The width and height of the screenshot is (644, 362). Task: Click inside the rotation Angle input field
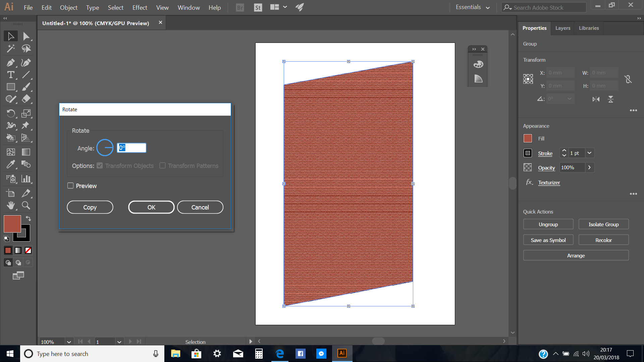coord(131,148)
